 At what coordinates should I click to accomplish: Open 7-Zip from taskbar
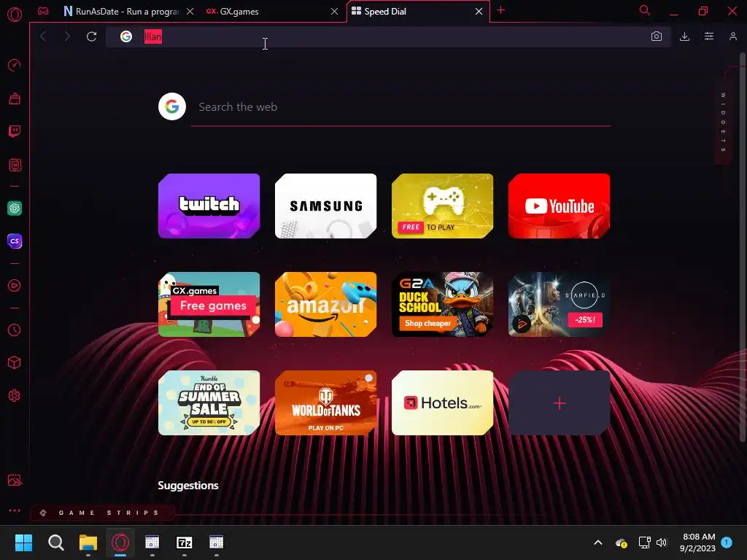tap(185, 542)
